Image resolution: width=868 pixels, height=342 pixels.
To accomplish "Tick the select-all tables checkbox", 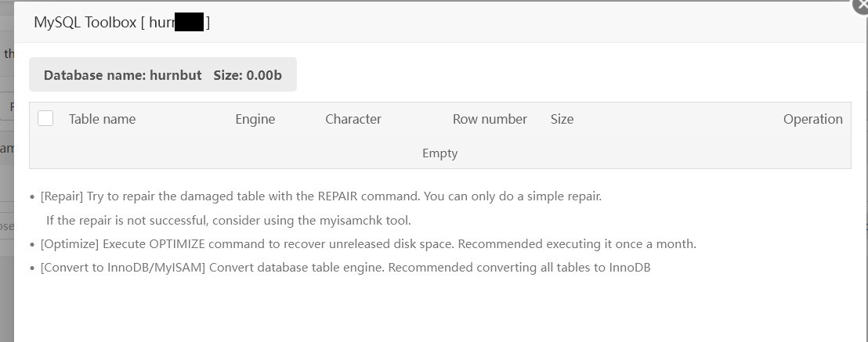I will [45, 118].
